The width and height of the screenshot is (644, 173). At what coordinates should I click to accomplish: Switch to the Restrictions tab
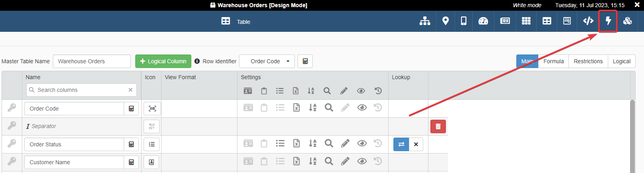[x=588, y=61]
